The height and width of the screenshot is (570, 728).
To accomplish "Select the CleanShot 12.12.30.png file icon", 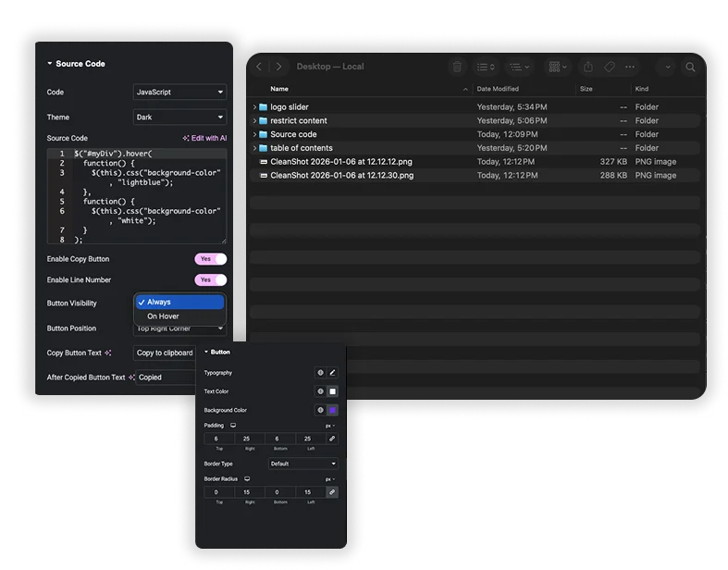I will [264, 176].
